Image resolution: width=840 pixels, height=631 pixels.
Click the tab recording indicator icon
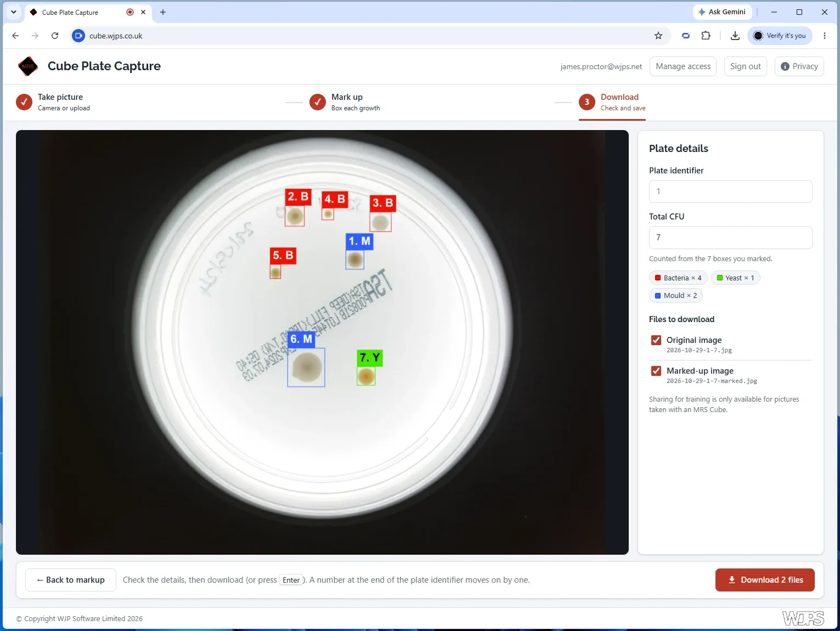click(x=130, y=12)
